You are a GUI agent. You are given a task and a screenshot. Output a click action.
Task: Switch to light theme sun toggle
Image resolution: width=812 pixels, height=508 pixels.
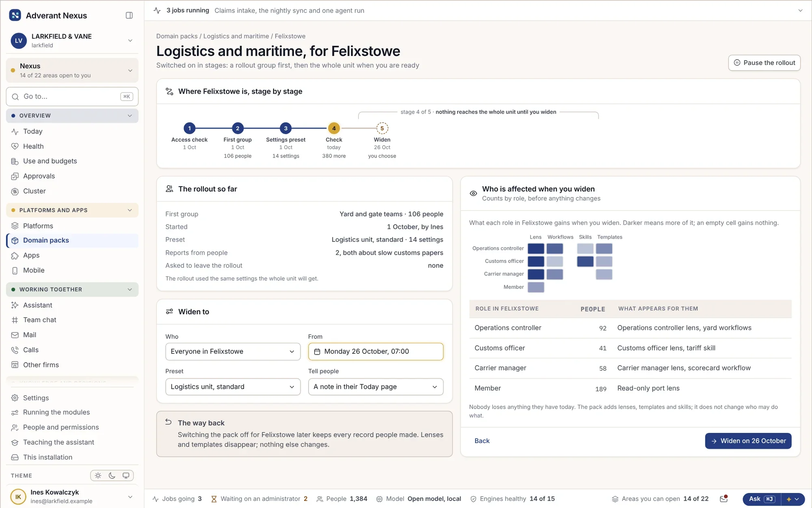98,476
